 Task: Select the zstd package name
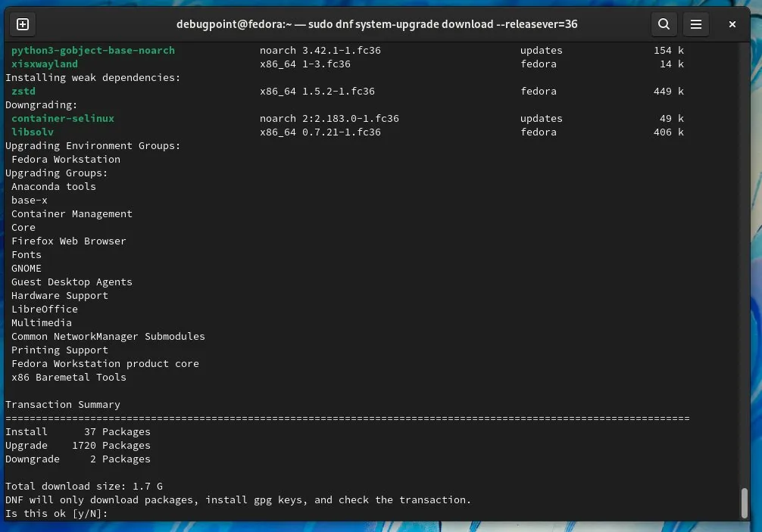(23, 92)
